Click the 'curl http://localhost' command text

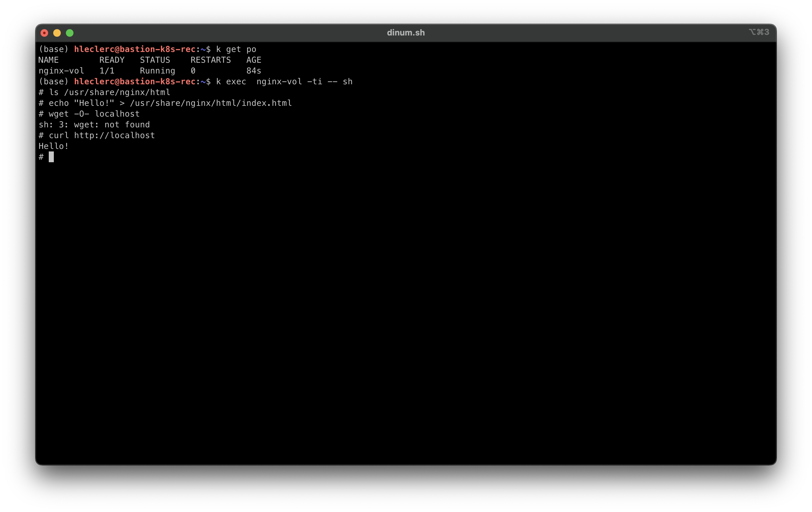(x=101, y=135)
